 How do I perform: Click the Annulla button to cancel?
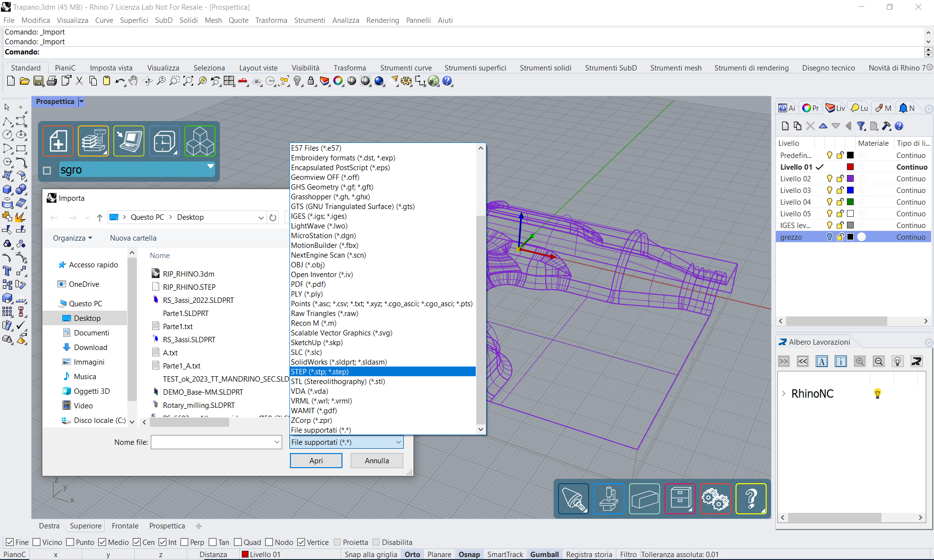point(377,461)
